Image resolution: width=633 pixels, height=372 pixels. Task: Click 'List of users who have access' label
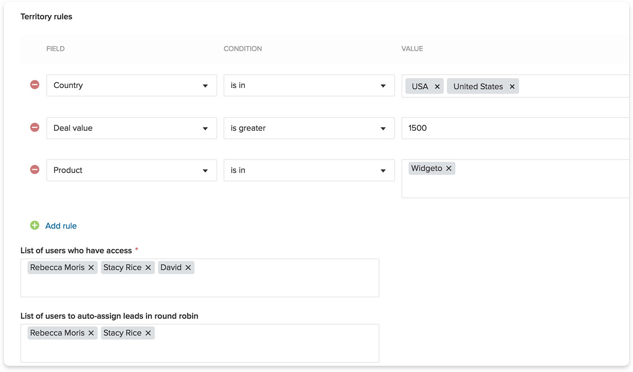(76, 250)
